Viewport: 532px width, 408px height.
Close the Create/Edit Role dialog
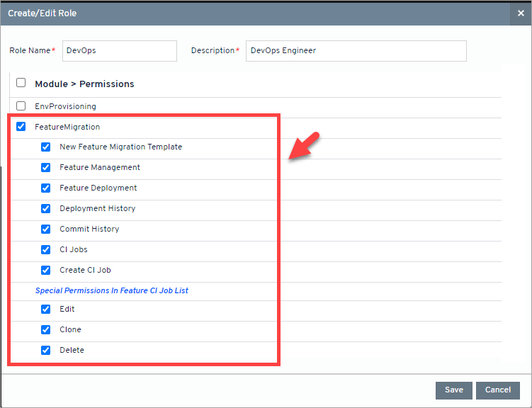coord(520,13)
